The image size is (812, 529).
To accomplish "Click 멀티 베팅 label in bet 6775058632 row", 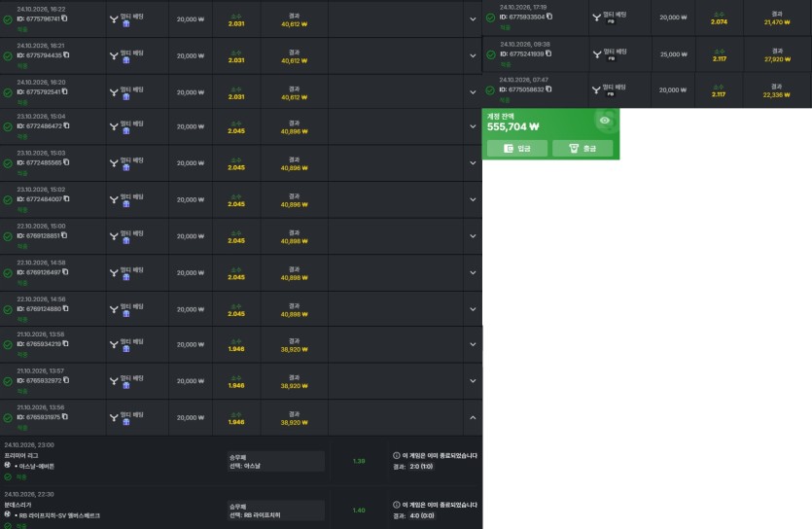I will tap(615, 87).
